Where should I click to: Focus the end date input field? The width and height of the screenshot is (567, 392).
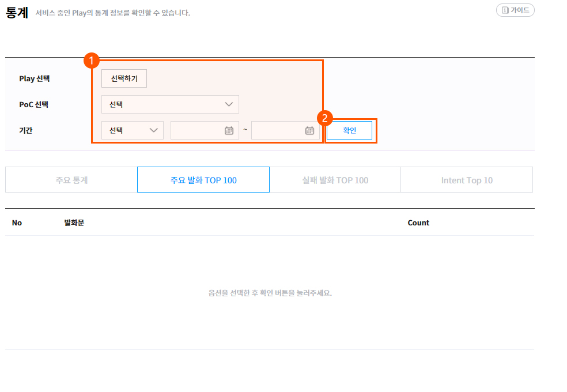[278, 130]
